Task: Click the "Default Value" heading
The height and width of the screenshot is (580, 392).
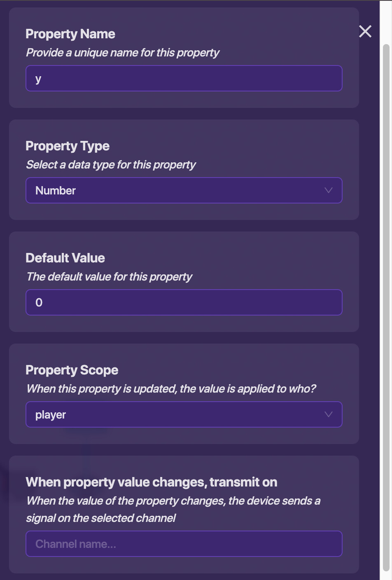Action: click(65, 258)
